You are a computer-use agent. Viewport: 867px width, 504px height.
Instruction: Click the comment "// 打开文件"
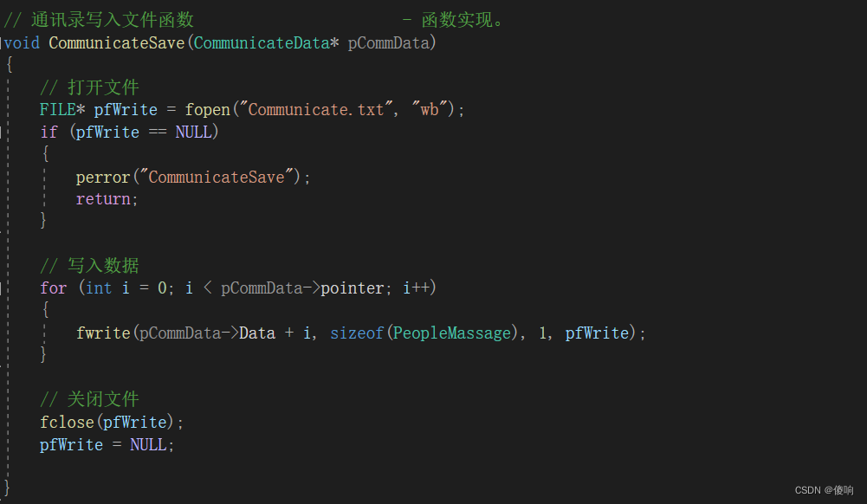89,87
